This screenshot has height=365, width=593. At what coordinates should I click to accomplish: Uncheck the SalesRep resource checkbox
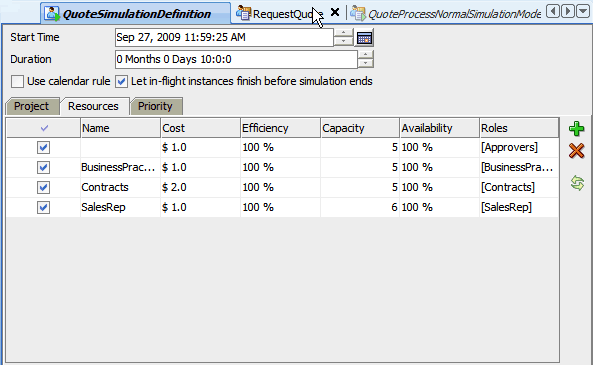(x=43, y=207)
